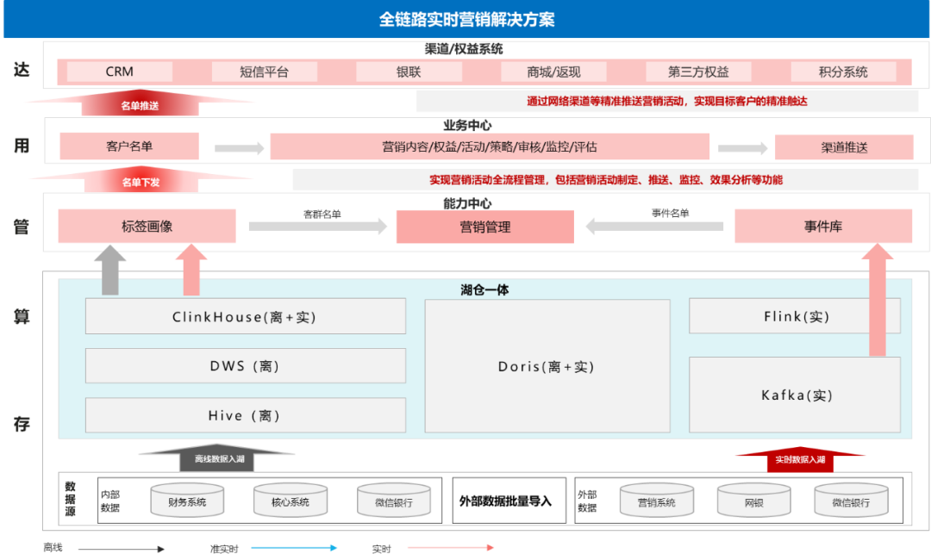The height and width of the screenshot is (560, 931).
Task: Select the 离线数据入湖 dark arrow
Action: pos(217,457)
